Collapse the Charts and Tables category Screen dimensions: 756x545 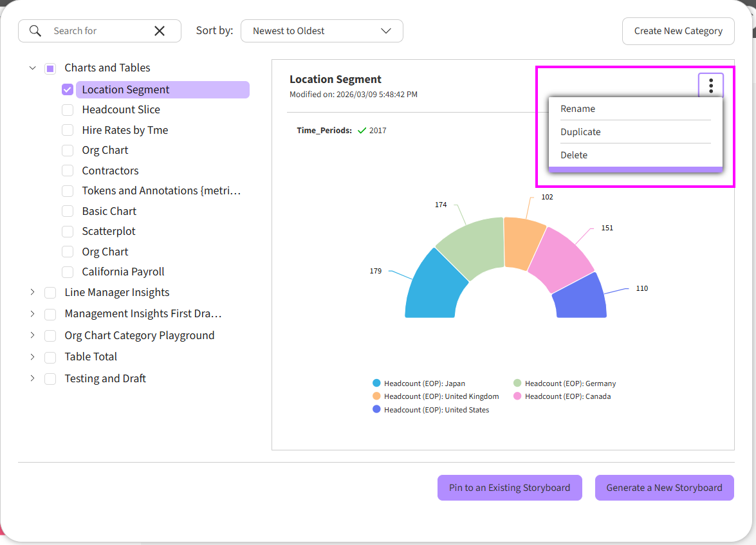33,68
